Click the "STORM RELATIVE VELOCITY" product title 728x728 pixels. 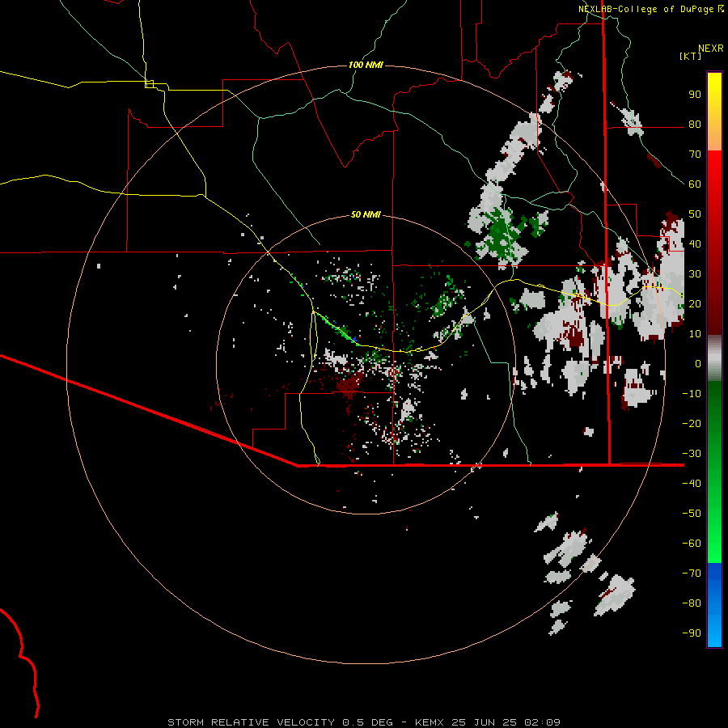tap(251, 722)
